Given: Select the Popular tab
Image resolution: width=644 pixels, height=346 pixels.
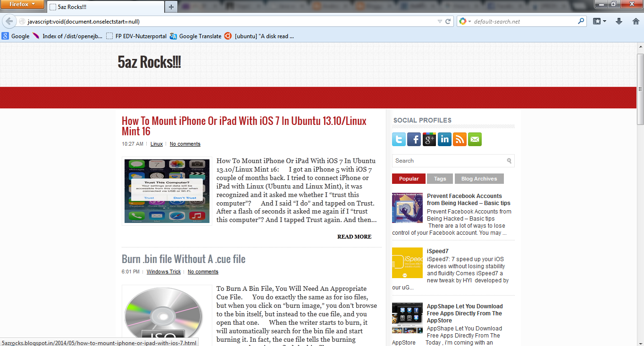Looking at the screenshot, I should (409, 179).
